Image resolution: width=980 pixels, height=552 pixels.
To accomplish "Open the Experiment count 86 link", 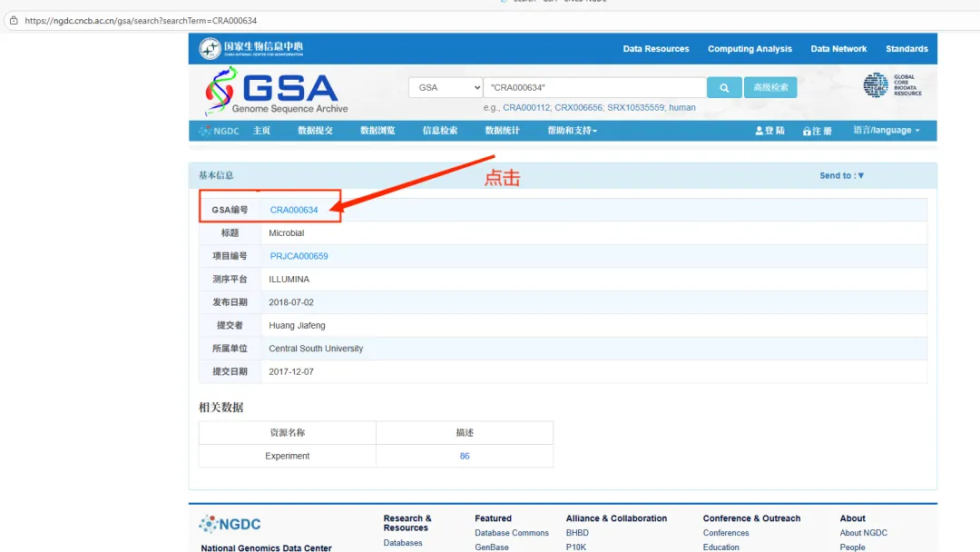I will coord(465,457).
